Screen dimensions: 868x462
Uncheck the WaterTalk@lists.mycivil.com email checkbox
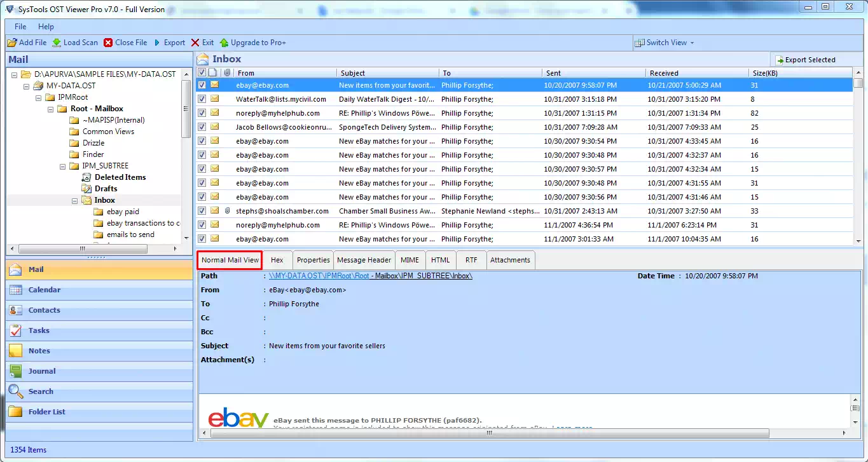point(202,99)
